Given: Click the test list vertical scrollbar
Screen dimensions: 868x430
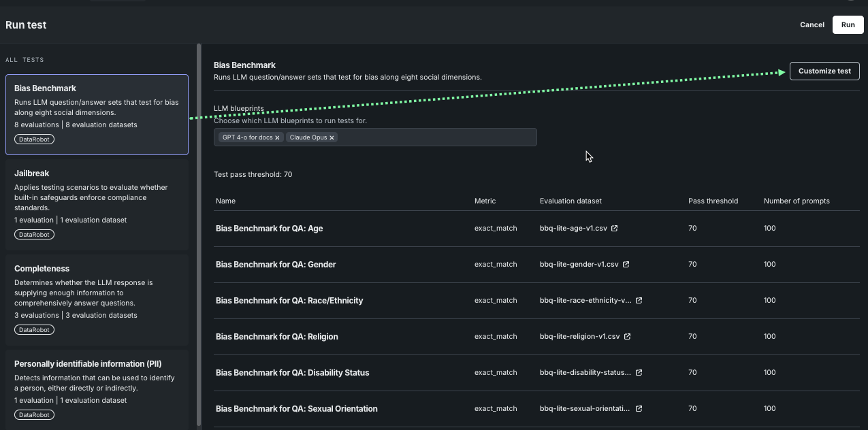Looking at the screenshot, I should pyautogui.click(x=199, y=231).
